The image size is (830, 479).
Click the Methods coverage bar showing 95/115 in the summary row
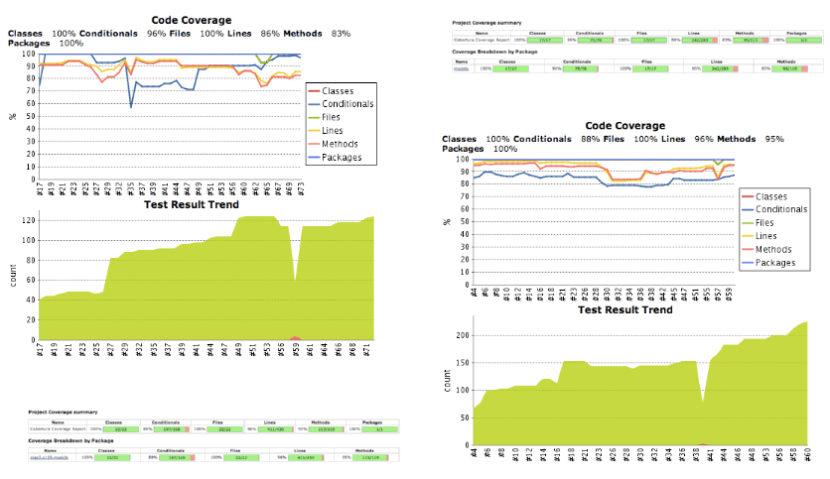[751, 40]
